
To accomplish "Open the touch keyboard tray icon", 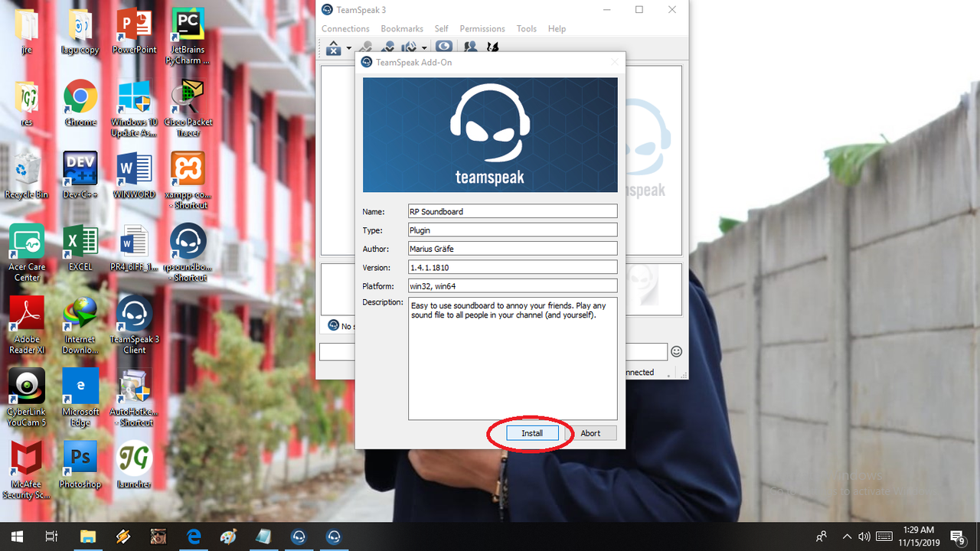I will click(884, 536).
